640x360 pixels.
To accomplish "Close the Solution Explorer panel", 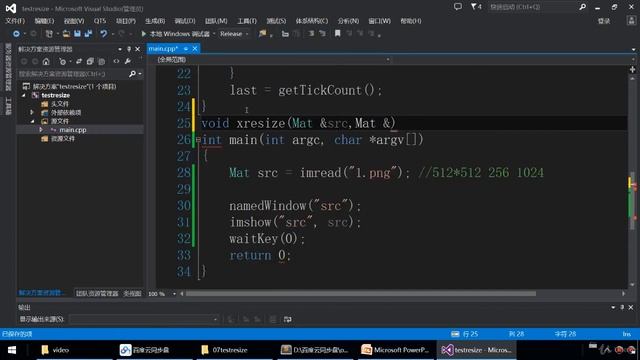I will click(138, 49).
